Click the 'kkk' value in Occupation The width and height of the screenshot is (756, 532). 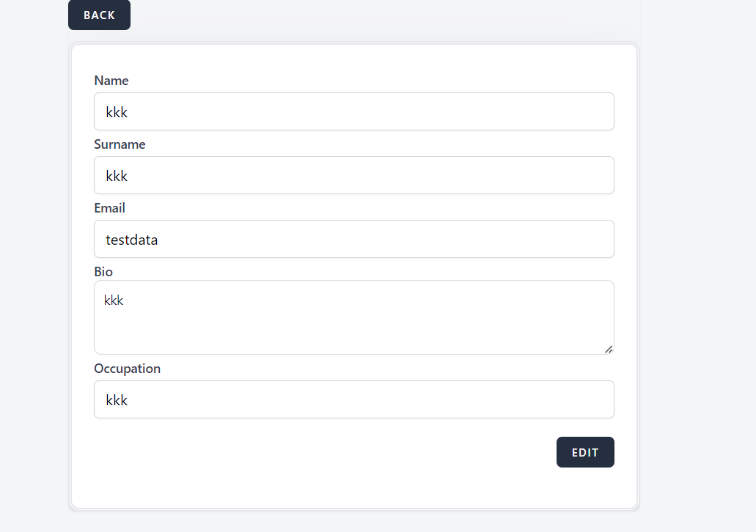coord(117,400)
